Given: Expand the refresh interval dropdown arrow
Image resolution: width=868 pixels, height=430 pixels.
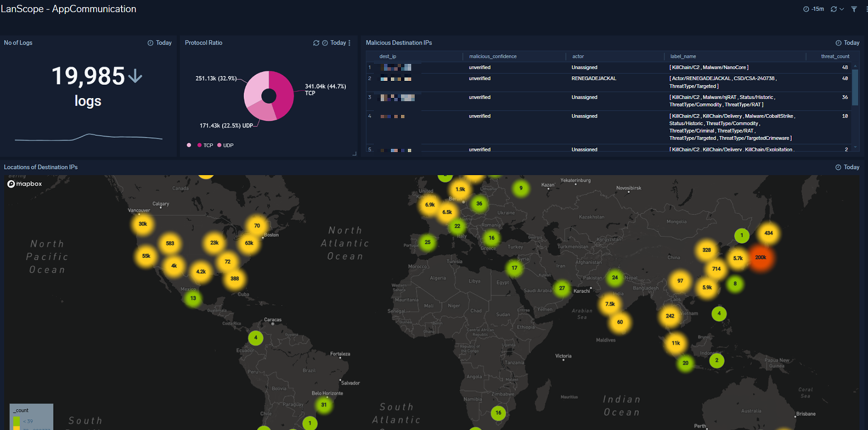Looking at the screenshot, I should (x=842, y=9).
